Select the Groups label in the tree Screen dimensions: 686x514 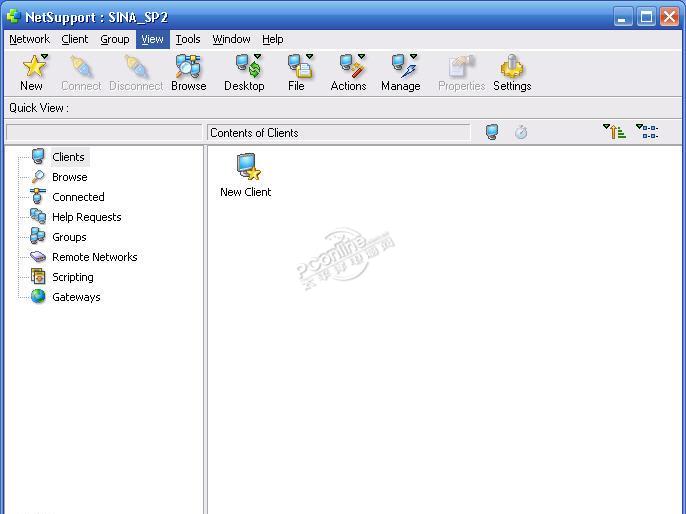tap(69, 237)
